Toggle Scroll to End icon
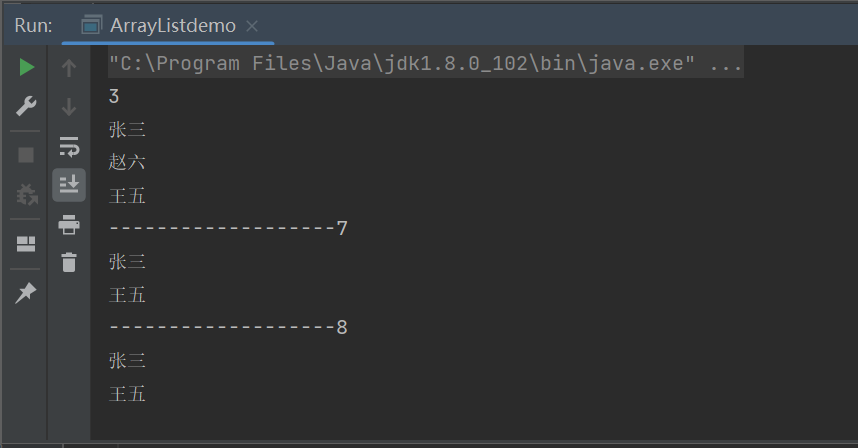Viewport: 858px width, 448px height. pos(69,185)
